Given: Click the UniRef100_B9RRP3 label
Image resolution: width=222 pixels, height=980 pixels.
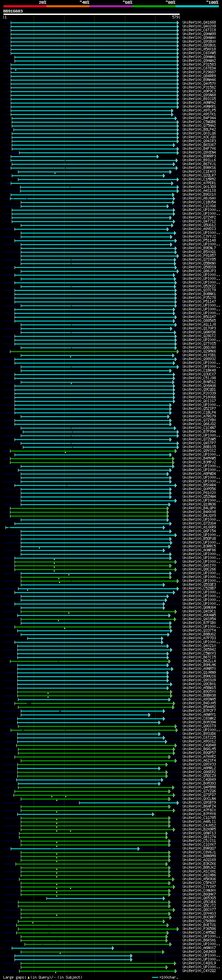Looking at the screenshot, I should (199, 156).
